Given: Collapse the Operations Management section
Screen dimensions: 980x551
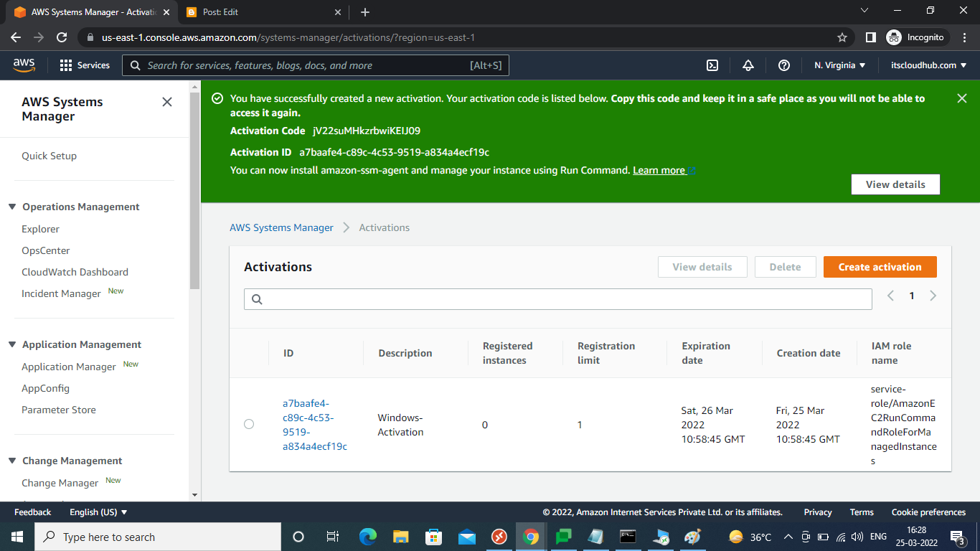Looking at the screenshot, I should (x=12, y=207).
